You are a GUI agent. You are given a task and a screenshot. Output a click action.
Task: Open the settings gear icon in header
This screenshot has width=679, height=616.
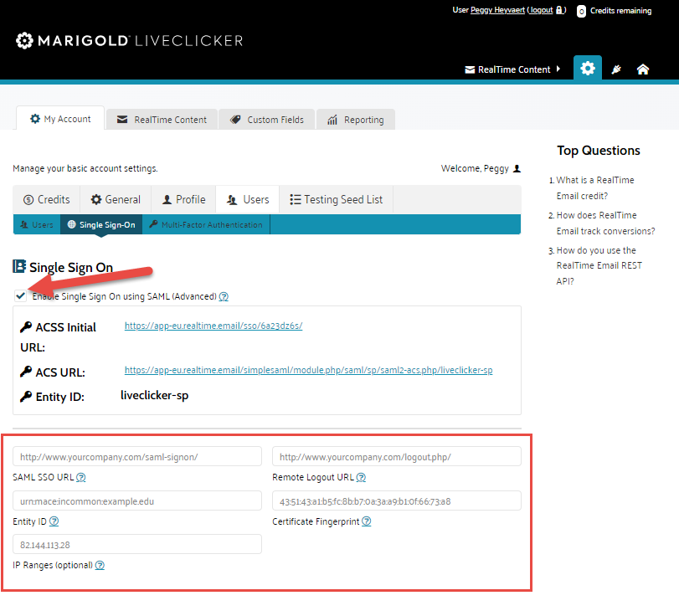pyautogui.click(x=588, y=69)
